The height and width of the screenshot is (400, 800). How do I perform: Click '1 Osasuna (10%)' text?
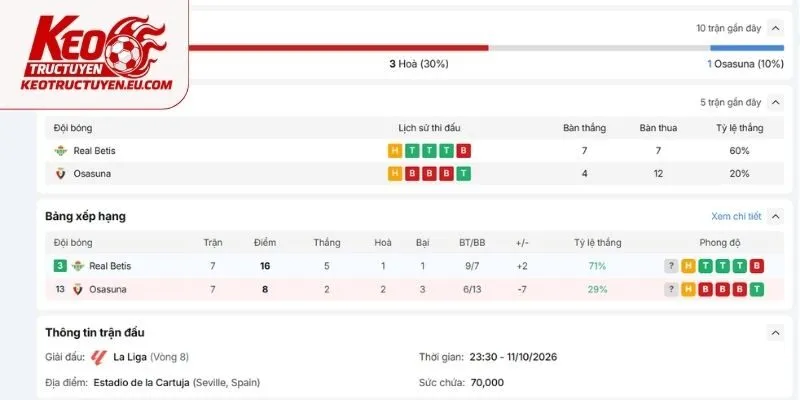pyautogui.click(x=745, y=64)
